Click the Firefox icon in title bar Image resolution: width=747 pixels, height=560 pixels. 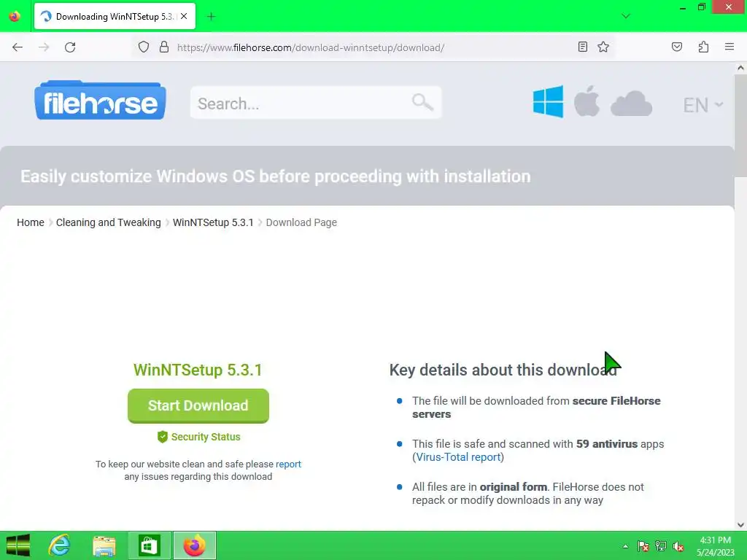pos(15,16)
